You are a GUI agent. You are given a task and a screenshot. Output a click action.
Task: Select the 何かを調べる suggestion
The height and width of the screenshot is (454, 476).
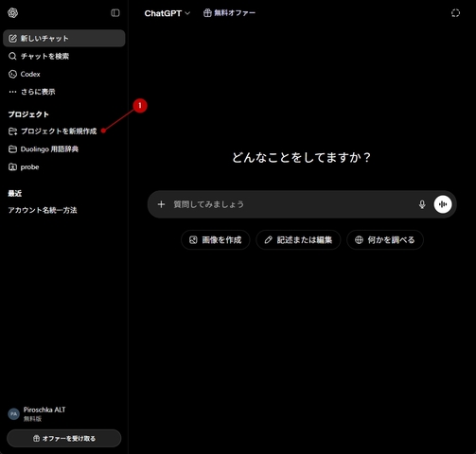[385, 240]
